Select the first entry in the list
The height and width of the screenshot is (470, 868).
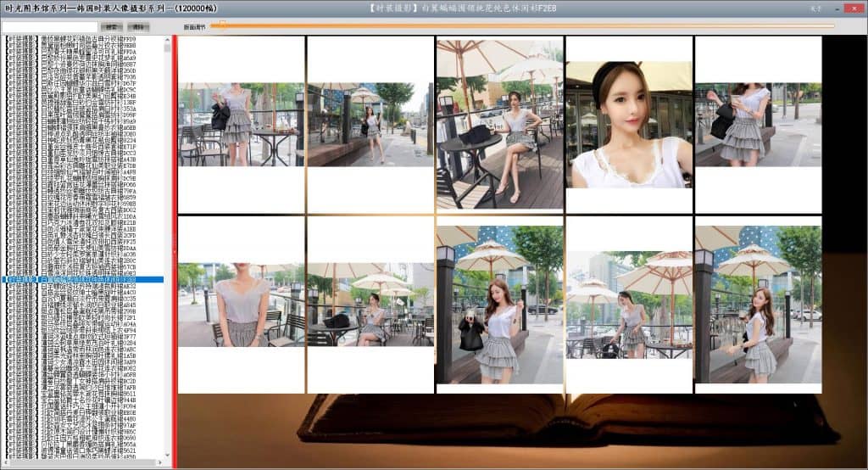(82, 40)
